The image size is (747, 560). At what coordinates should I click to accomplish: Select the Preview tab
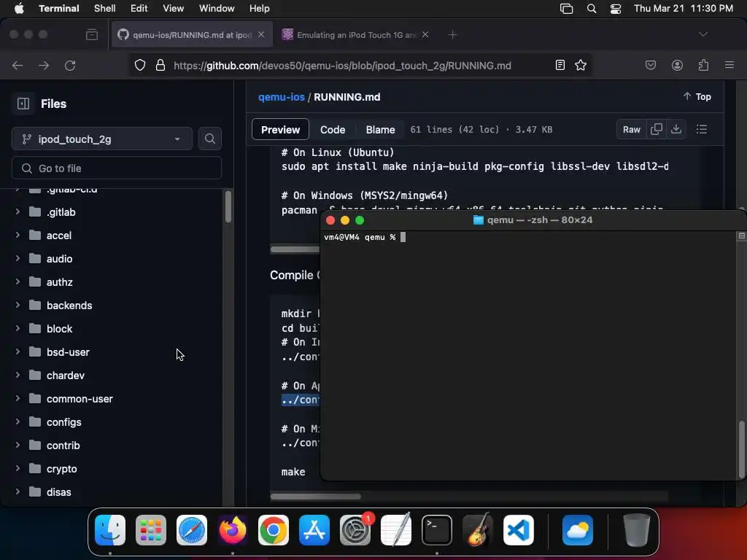280,130
